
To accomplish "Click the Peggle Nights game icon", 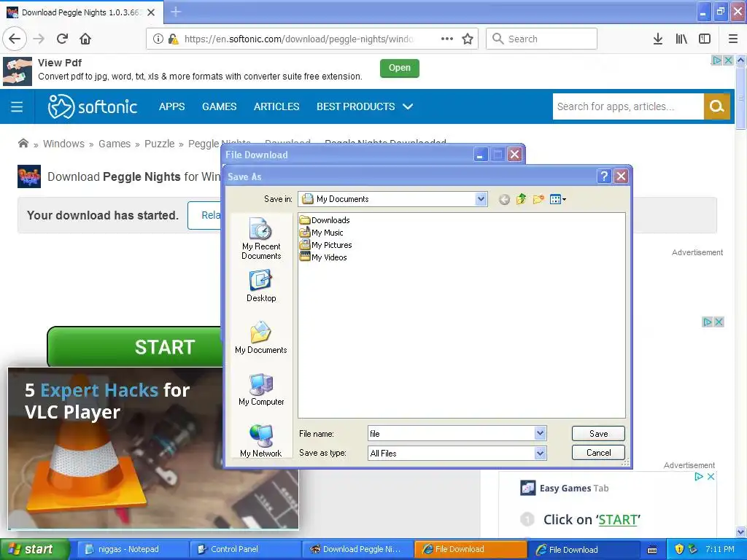I will pos(29,176).
